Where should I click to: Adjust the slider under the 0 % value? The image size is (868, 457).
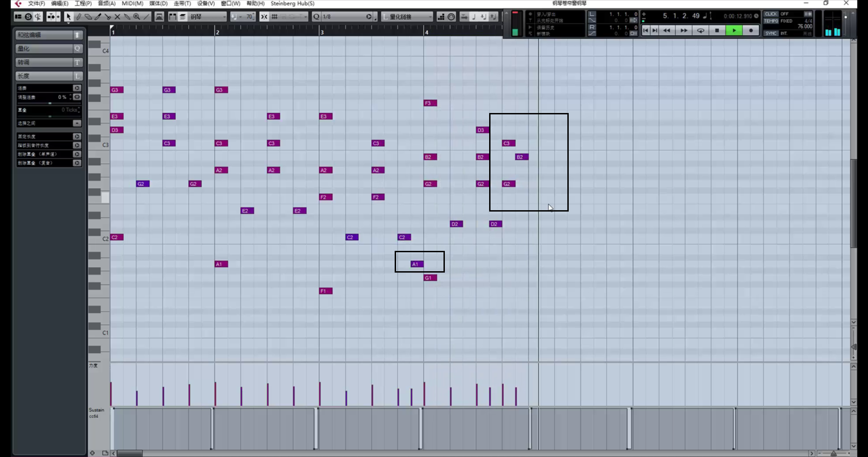tap(49, 104)
